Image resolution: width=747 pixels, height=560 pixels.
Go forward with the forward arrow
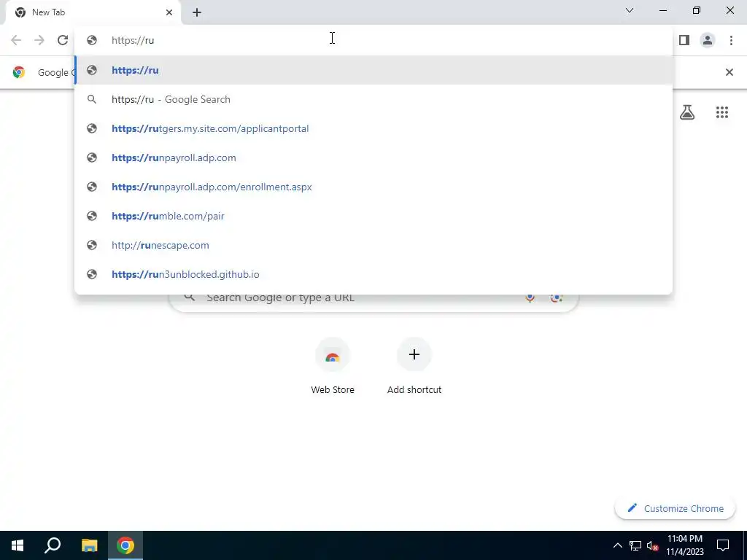coord(39,40)
